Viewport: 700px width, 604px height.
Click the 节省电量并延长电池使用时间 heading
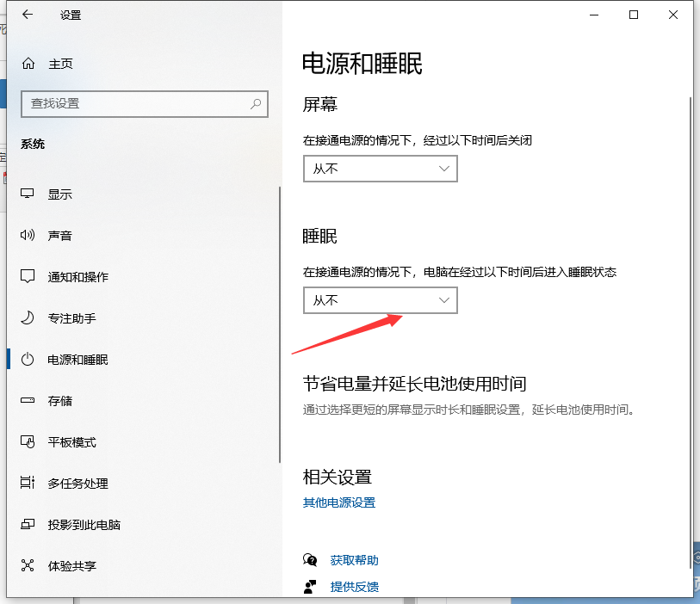tap(415, 384)
